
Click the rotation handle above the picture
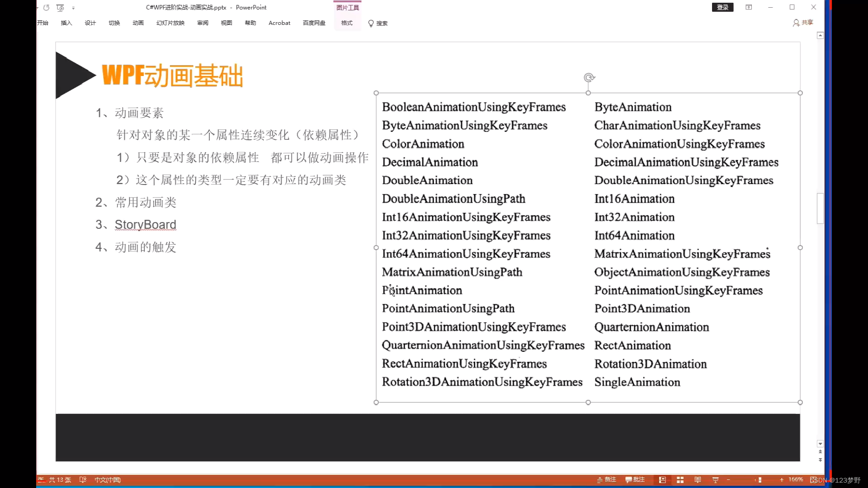point(589,78)
